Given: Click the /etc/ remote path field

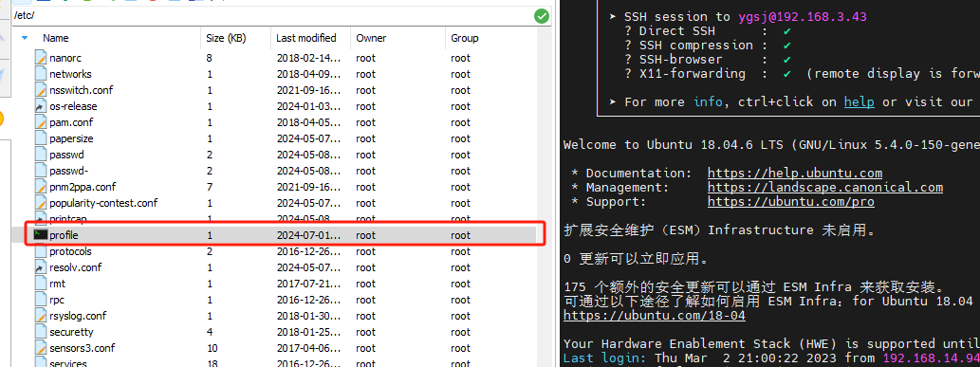Looking at the screenshot, I should [x=272, y=15].
